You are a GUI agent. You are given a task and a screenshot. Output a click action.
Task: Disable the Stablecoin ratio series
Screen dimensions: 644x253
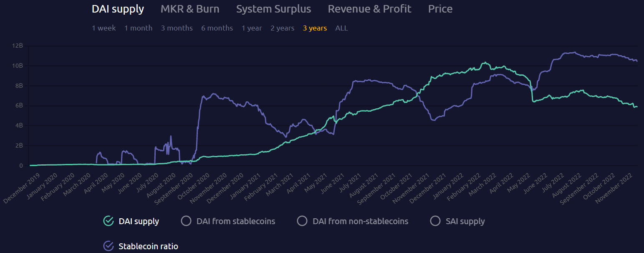pos(109,246)
